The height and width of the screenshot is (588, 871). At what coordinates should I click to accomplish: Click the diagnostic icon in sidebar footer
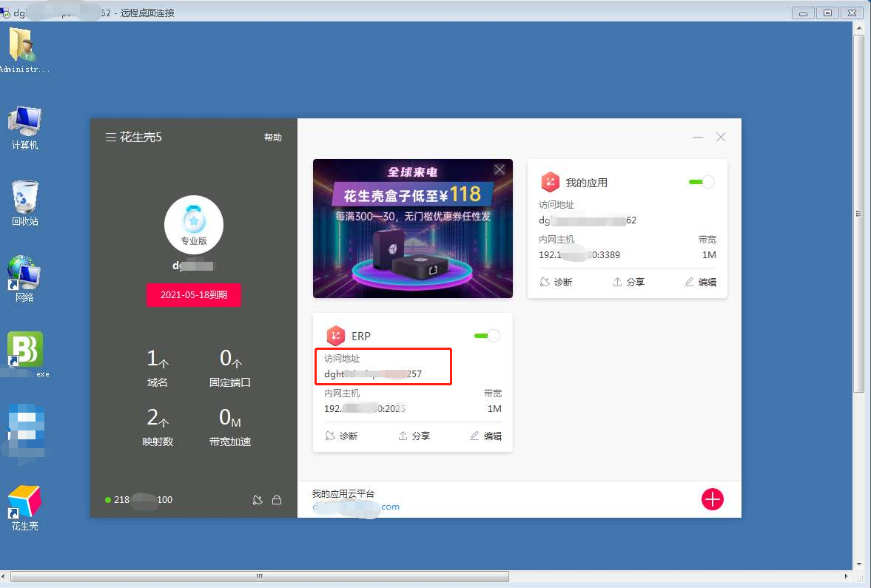pos(258,500)
